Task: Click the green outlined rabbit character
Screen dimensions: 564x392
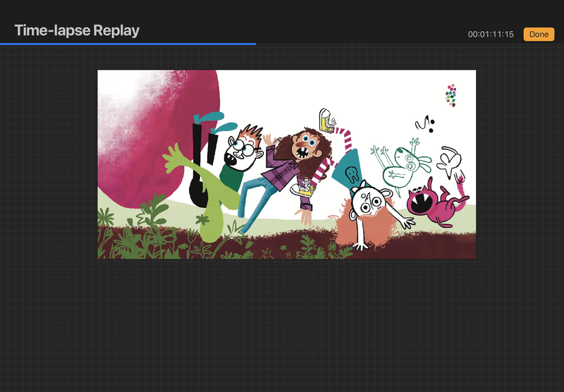Action: [x=402, y=166]
